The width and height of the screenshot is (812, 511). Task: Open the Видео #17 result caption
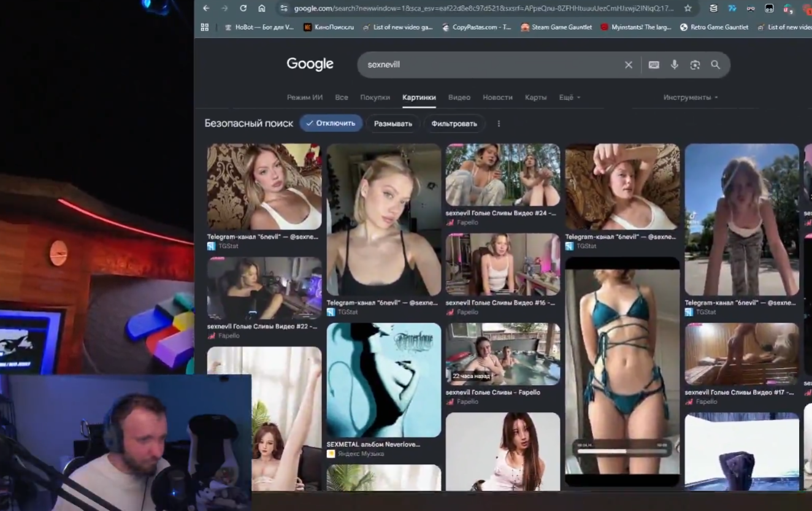pos(740,392)
